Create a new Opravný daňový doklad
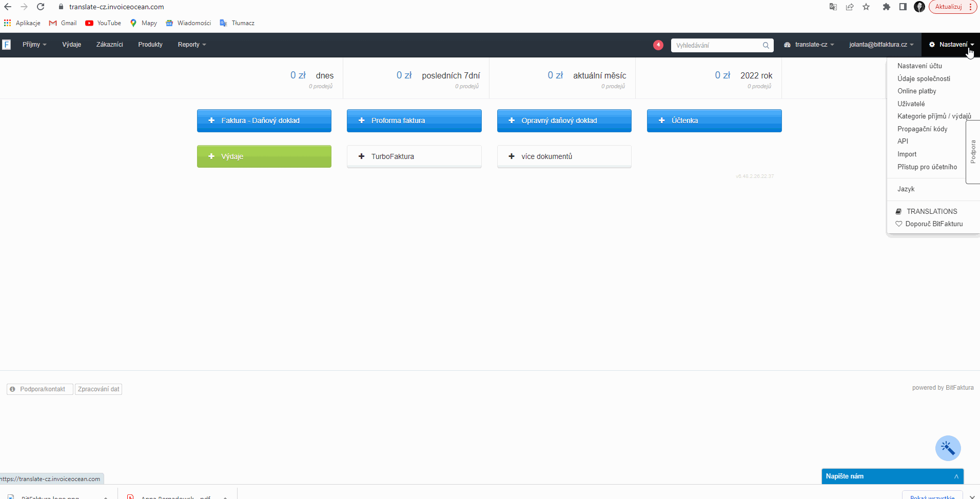 pyautogui.click(x=564, y=121)
